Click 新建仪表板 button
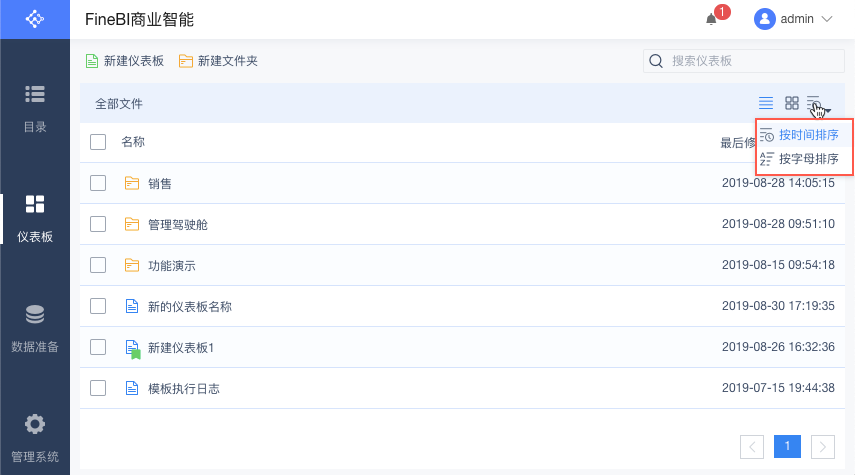855x475 pixels. coord(125,61)
